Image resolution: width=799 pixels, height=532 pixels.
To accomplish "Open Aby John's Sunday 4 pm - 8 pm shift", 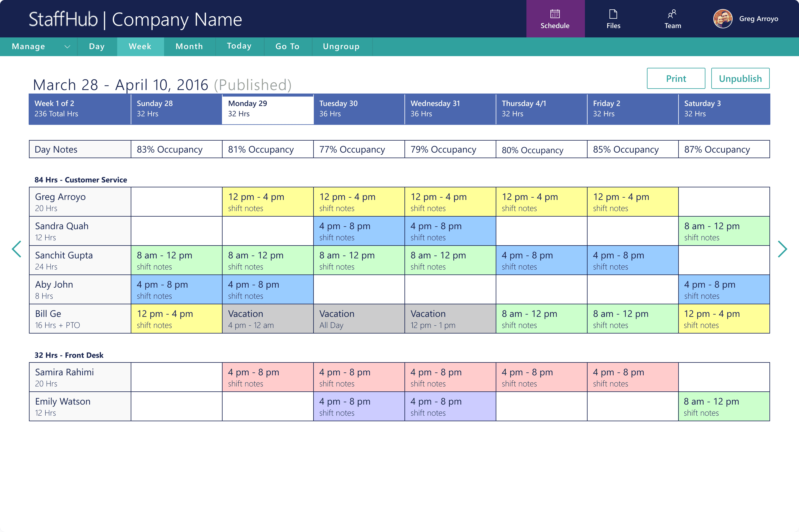I will [x=177, y=289].
